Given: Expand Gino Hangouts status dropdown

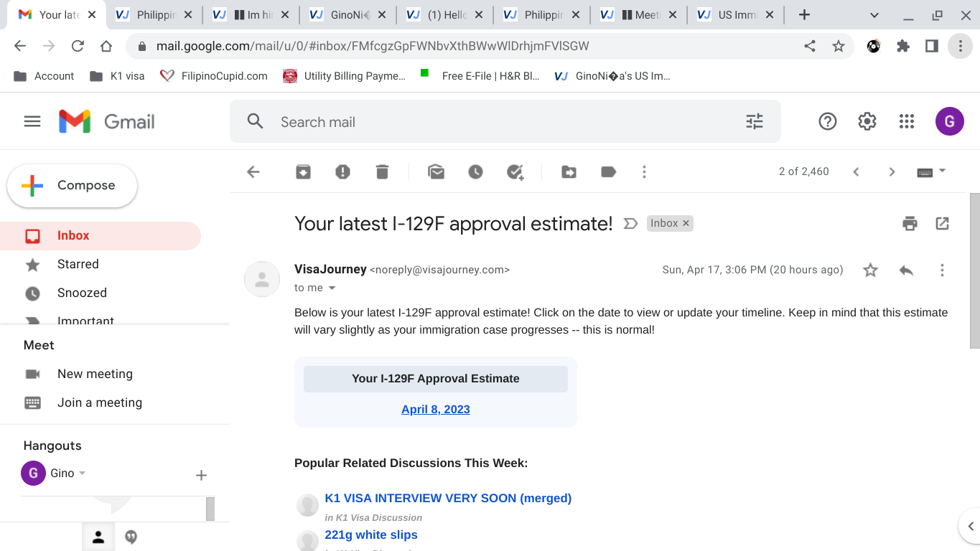Looking at the screenshot, I should [x=82, y=474].
